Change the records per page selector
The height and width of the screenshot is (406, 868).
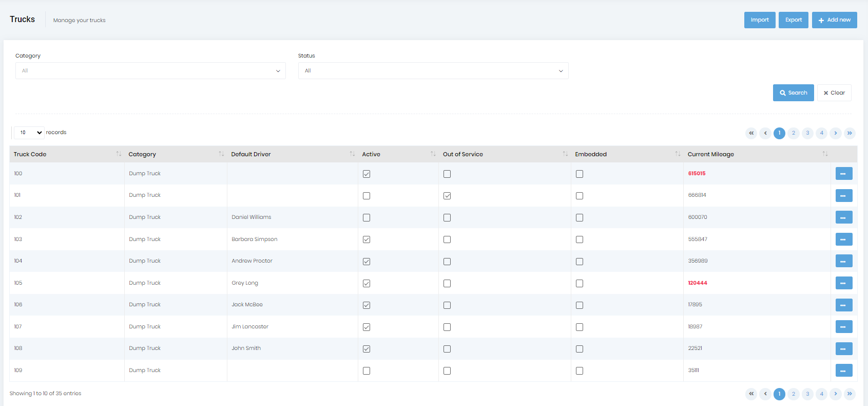click(x=29, y=133)
